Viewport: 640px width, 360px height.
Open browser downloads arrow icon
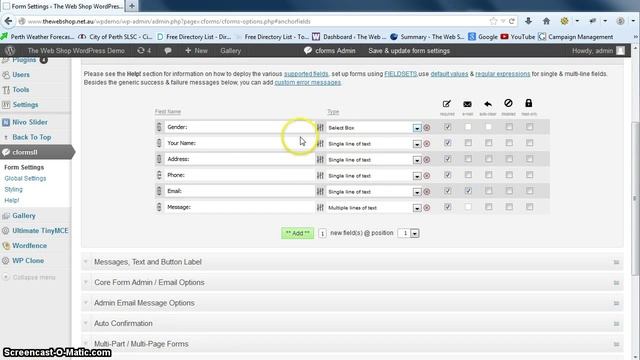[x=528, y=21]
